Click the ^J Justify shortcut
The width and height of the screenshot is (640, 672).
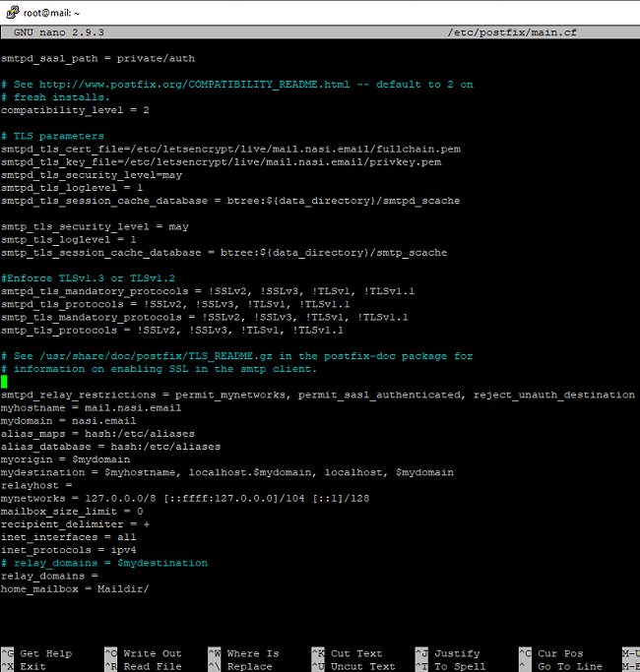[x=447, y=653]
